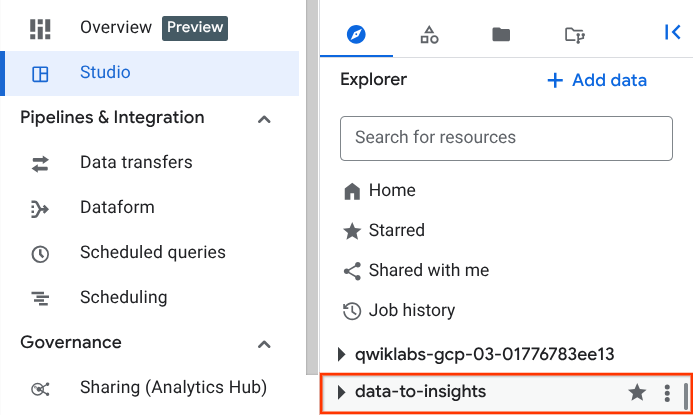The height and width of the screenshot is (415, 693).
Task: Open Shared with me
Action: pyautogui.click(x=429, y=270)
